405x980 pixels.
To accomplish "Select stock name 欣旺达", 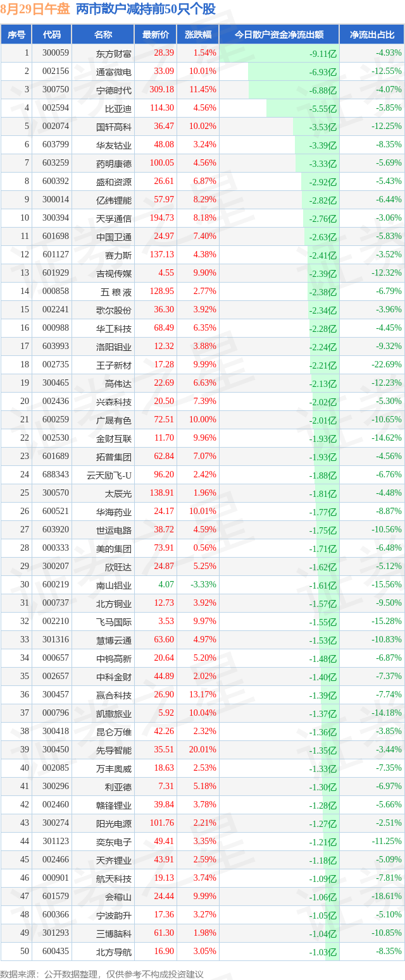I will point(118,567).
